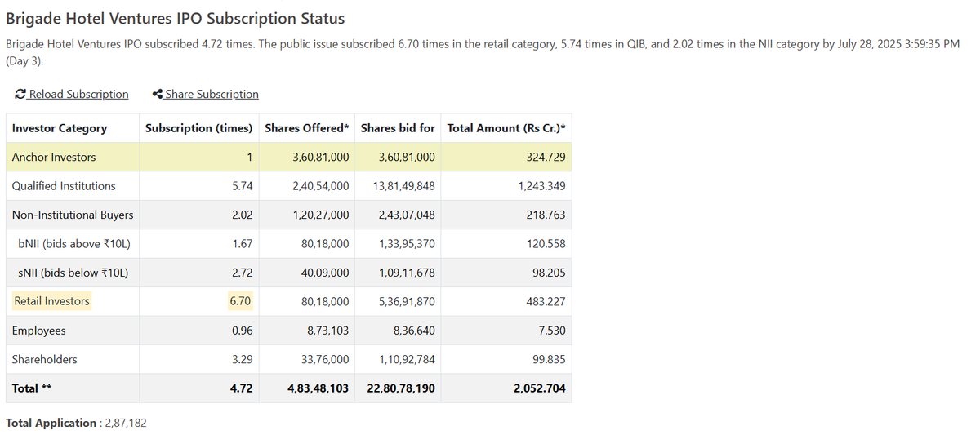Click the bNII (bids above ₹10L) label
Viewport: 980px width, 435px height.
click(x=74, y=243)
